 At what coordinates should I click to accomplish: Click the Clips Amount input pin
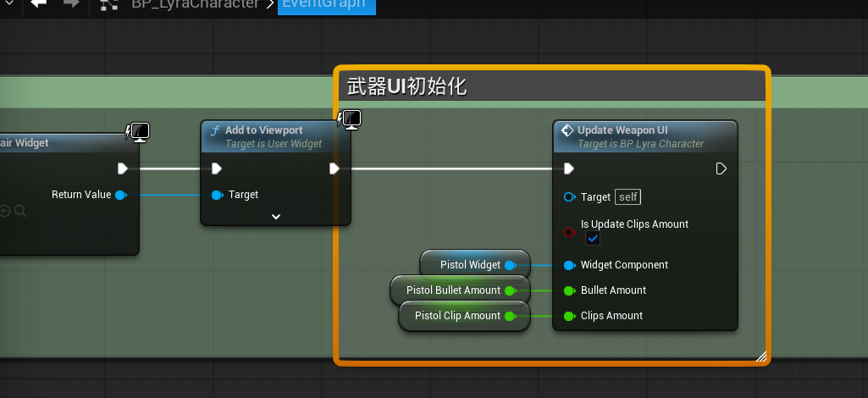[x=569, y=316]
